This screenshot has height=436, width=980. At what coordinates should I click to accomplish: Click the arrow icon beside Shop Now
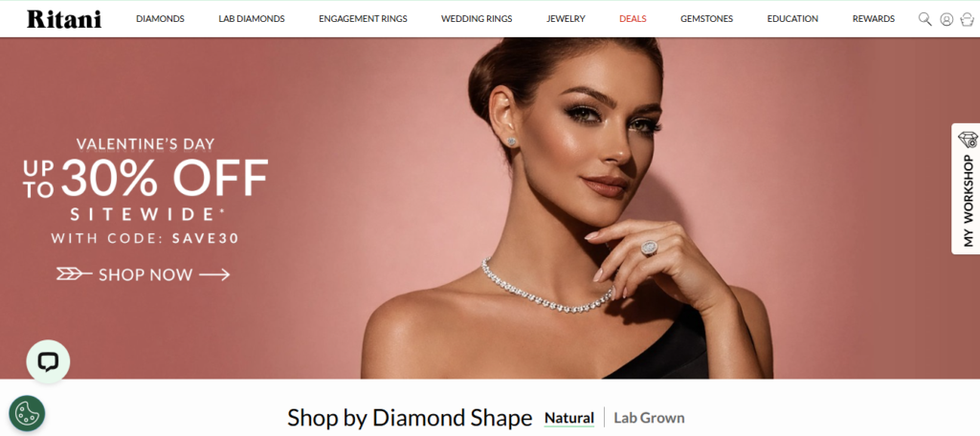pos(214,274)
